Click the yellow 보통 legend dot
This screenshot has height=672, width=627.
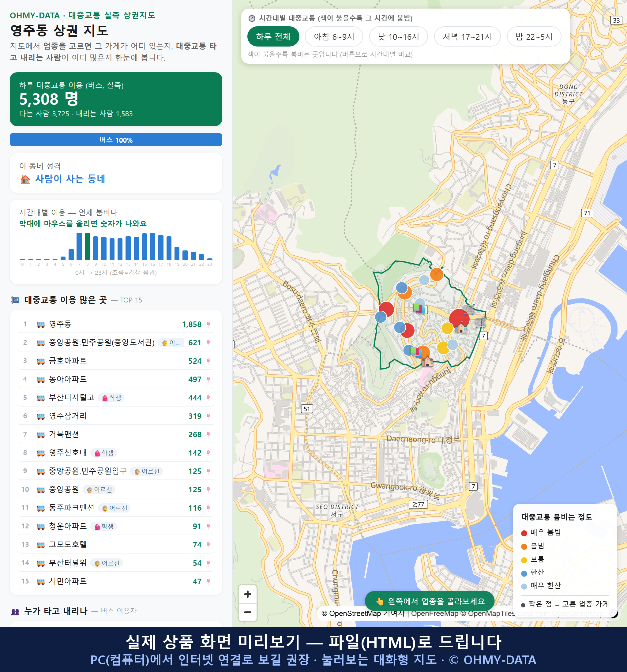click(524, 560)
